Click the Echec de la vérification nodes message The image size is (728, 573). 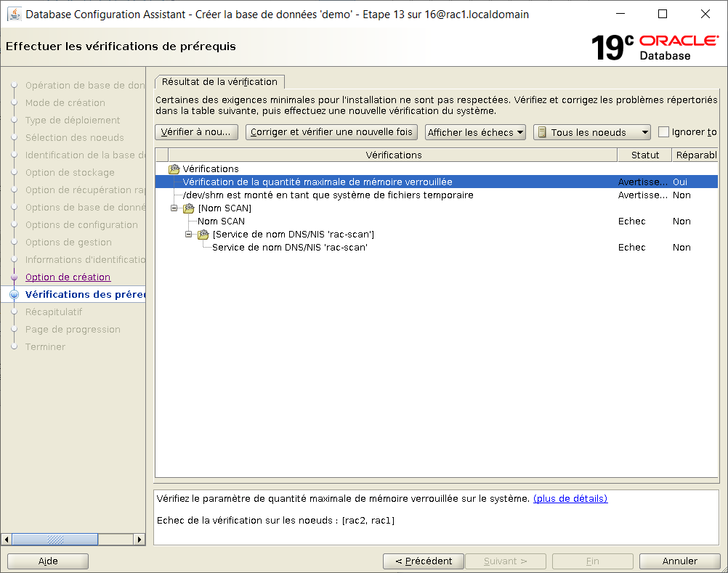[x=275, y=520]
